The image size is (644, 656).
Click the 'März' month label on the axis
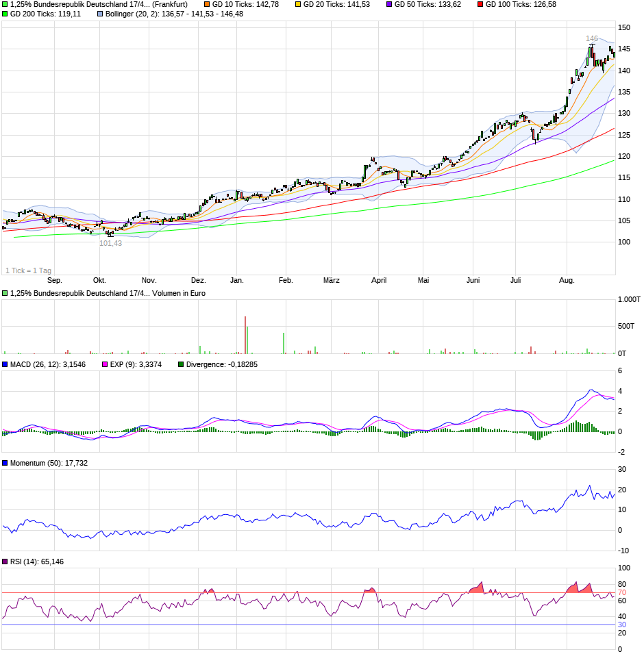[332, 280]
